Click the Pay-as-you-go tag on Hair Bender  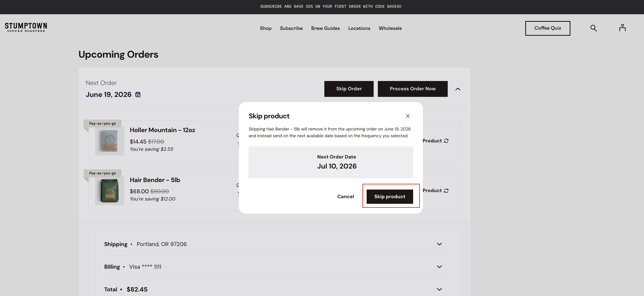click(103, 173)
